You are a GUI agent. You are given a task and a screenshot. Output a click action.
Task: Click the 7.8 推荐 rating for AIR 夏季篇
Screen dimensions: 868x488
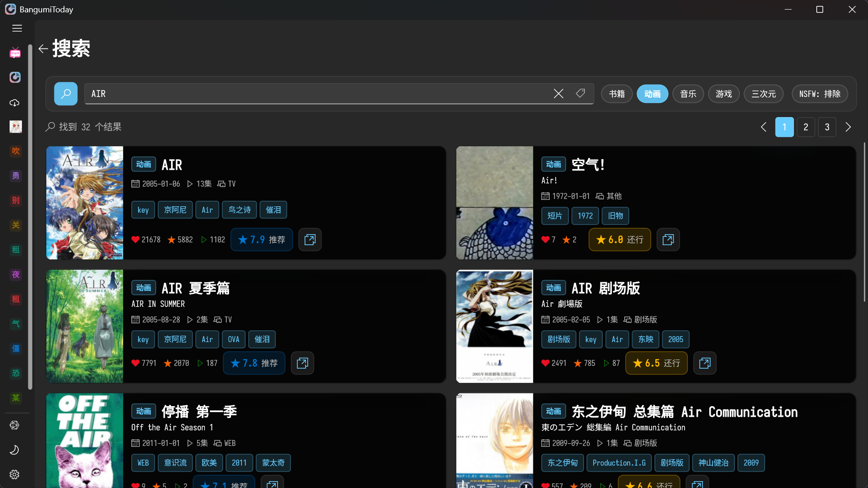254,363
